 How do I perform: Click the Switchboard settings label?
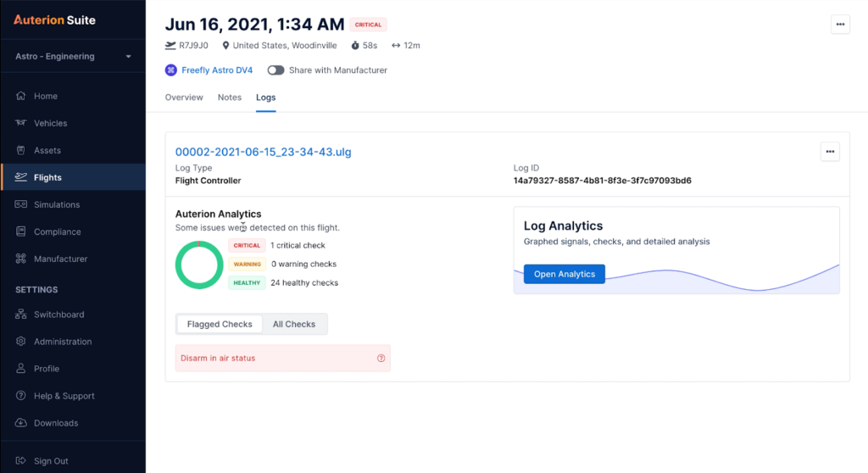[58, 314]
